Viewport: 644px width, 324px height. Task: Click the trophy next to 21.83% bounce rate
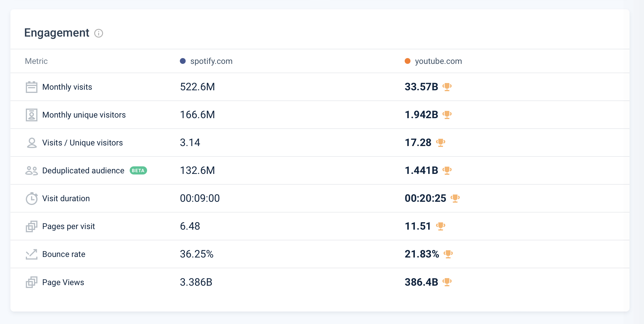click(x=448, y=254)
